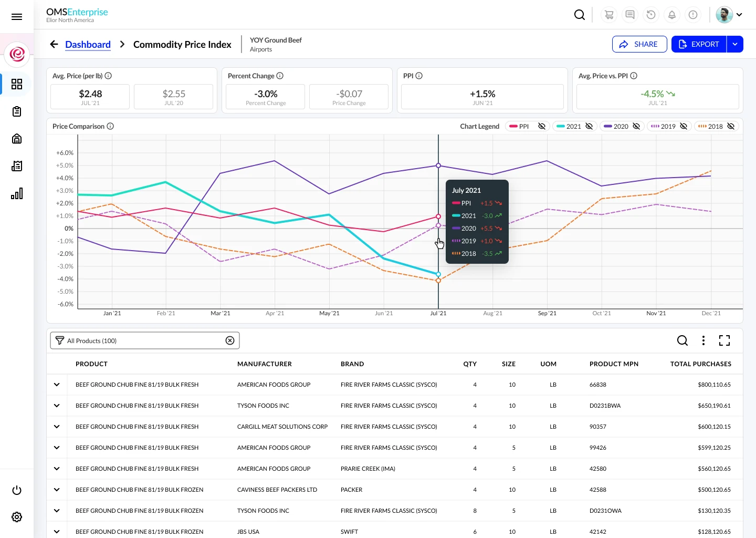
Task: Navigate back via the Dashboard breadcrumb link
Action: click(x=88, y=44)
